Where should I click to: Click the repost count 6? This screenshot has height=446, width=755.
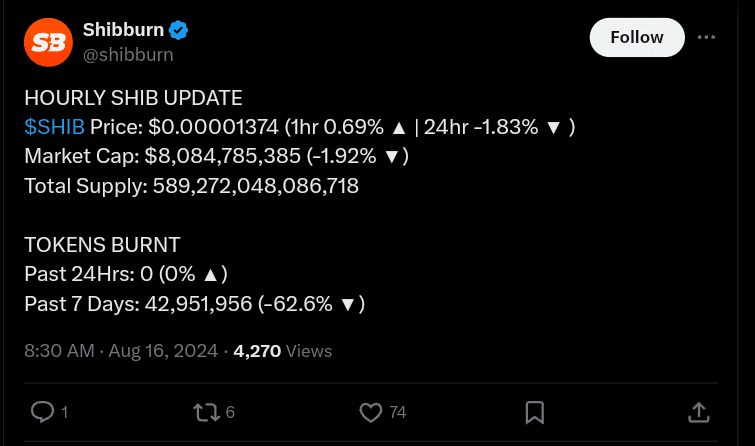pyautogui.click(x=230, y=412)
